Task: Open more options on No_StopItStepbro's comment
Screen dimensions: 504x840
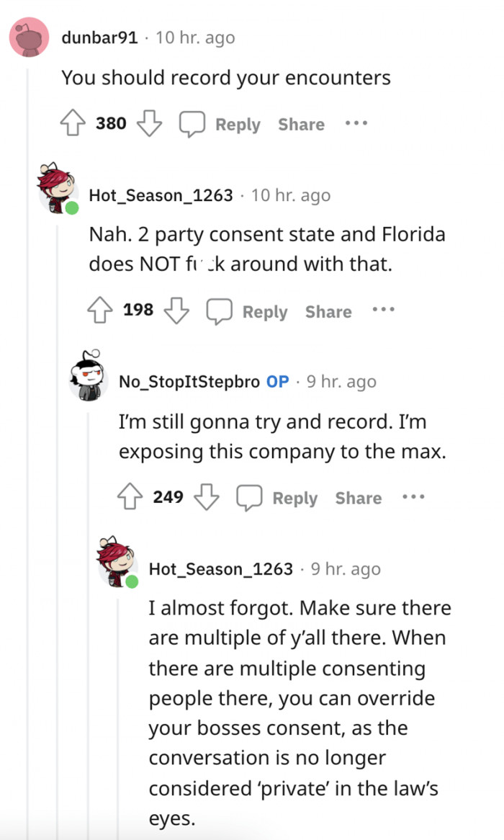Action: tap(413, 497)
